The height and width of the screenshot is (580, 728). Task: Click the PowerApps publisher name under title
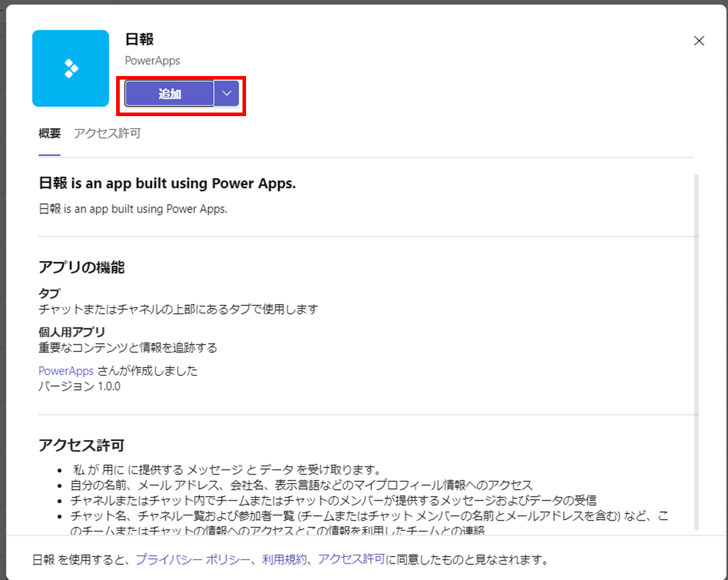click(x=152, y=60)
